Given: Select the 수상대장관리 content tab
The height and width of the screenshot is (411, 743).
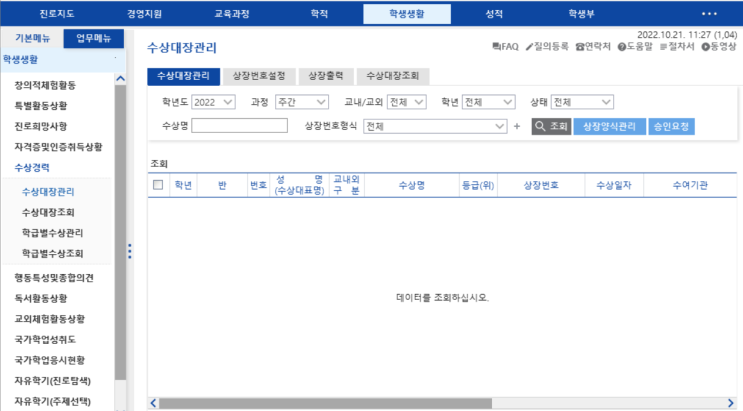Looking at the screenshot, I should [183, 76].
